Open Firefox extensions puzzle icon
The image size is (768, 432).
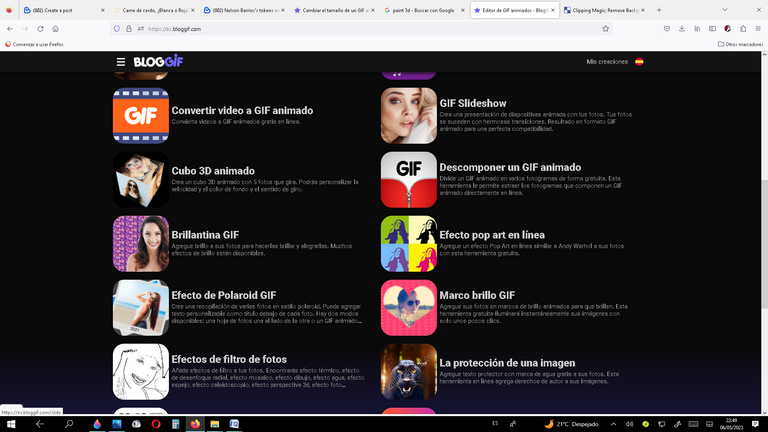743,29
